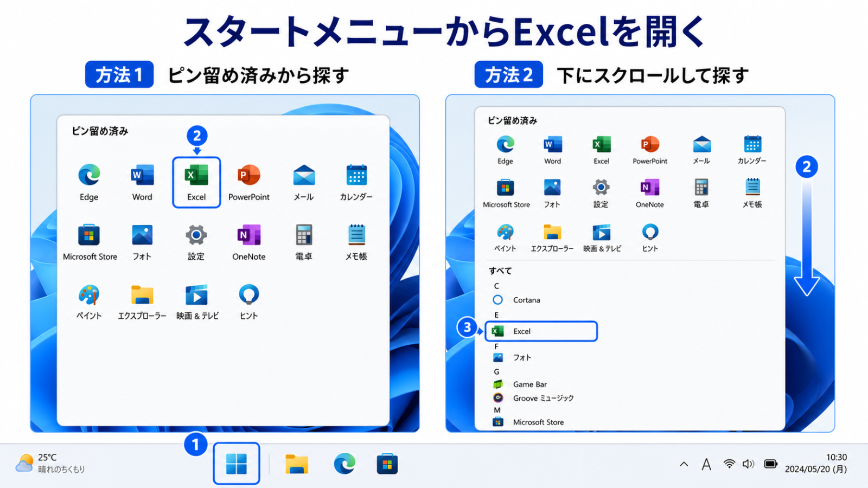The width and height of the screenshot is (868, 488).
Task: Jump via letter G index header
Action: point(496,372)
